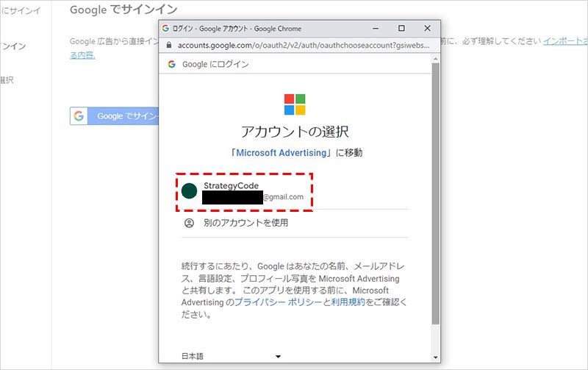Maximize the Google login popup window
Viewport: 588px width, 370px height.
[401, 28]
